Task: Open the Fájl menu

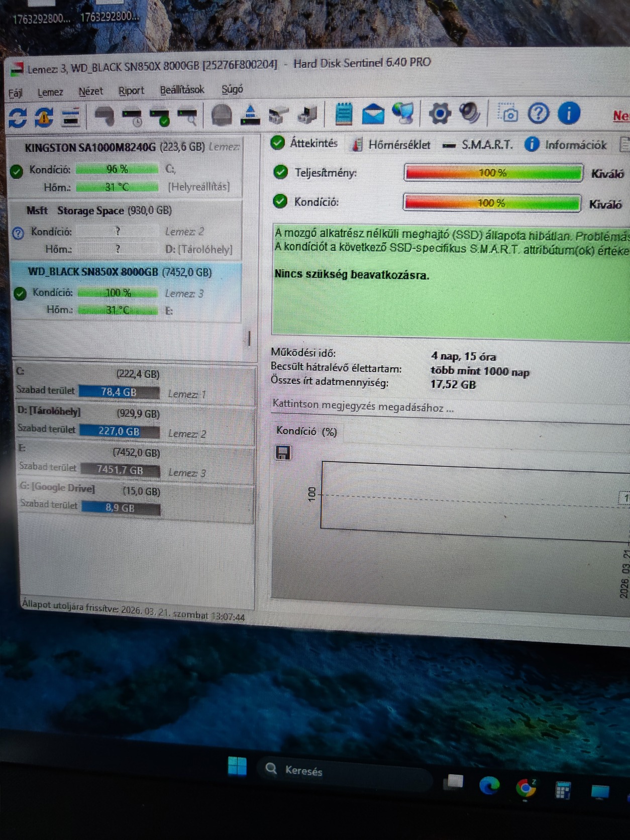Action: click(15, 93)
